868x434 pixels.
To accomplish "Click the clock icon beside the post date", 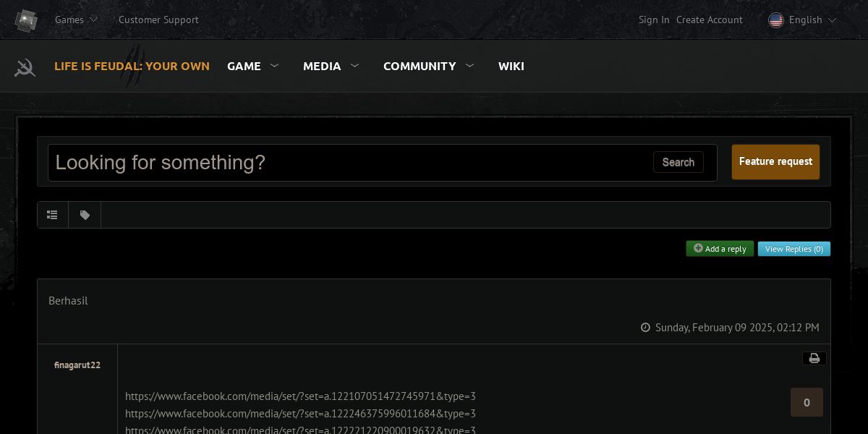I will (645, 328).
